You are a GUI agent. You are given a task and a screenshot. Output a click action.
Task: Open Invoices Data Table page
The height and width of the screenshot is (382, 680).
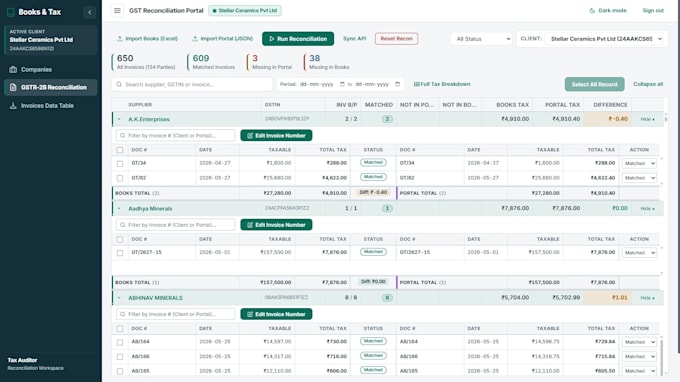[51, 105]
